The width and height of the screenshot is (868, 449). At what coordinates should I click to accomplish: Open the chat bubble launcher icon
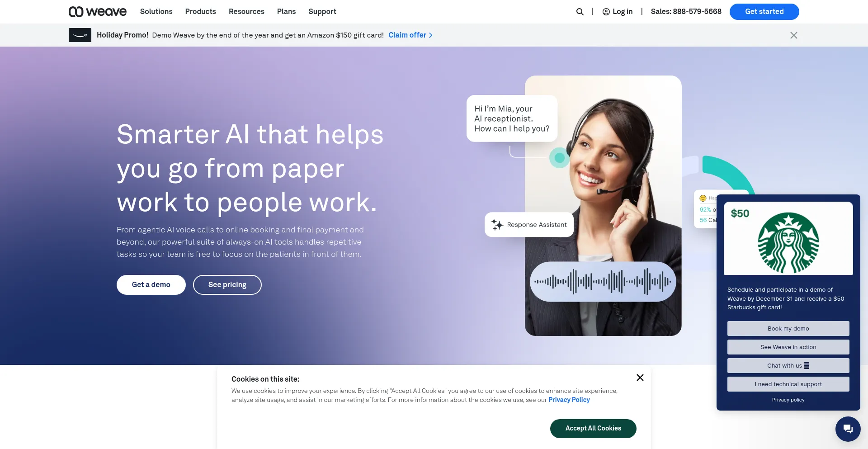(x=848, y=429)
